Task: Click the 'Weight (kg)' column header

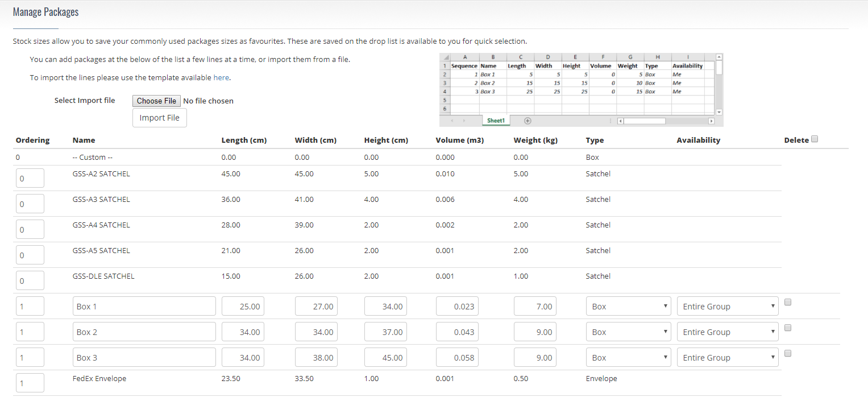Action: pyautogui.click(x=536, y=140)
